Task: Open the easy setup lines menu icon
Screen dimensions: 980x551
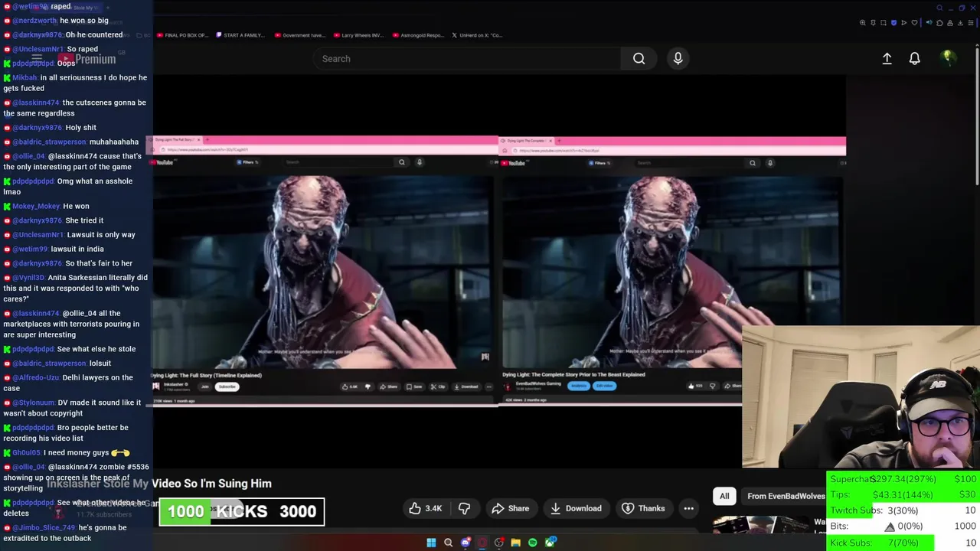Action: (971, 23)
